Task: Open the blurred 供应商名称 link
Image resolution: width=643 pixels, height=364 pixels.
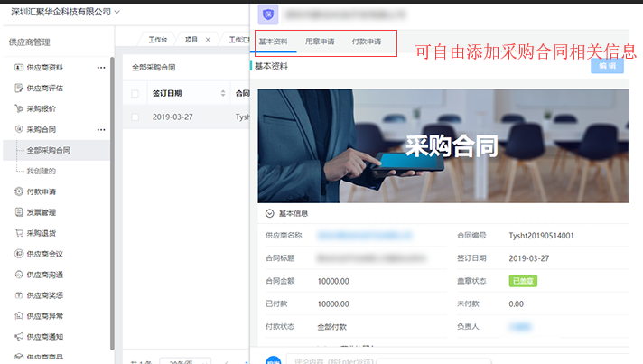Action: 365,235
